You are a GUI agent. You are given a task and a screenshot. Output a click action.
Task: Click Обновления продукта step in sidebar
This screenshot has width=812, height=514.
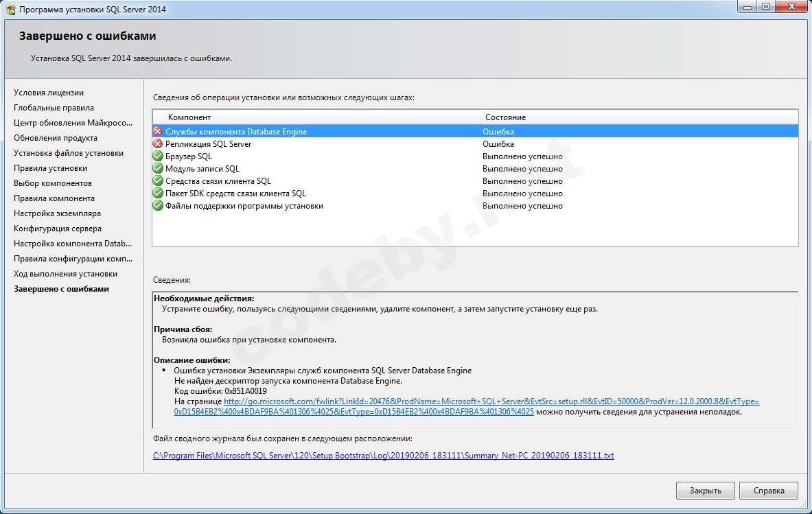coord(56,138)
